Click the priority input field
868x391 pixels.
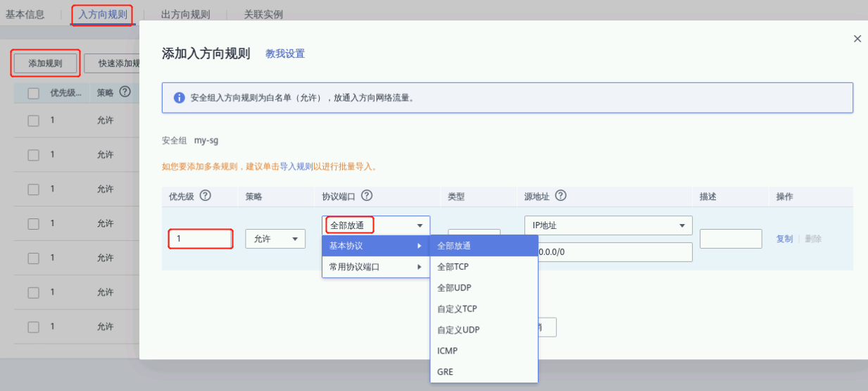click(x=201, y=239)
